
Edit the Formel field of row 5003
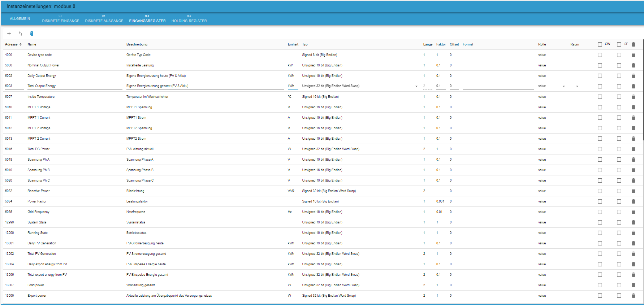click(498, 86)
